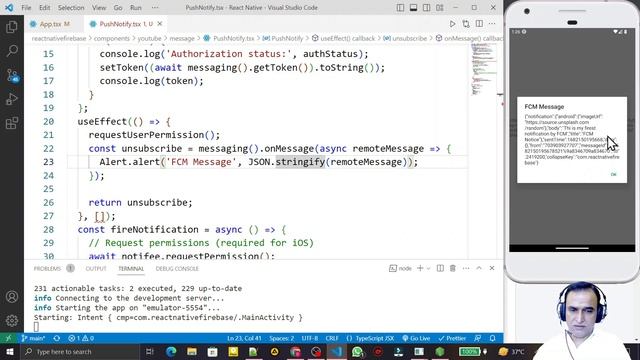Viewport: 640px width, 360px height.
Task: Change end of line CRLF item
Action: 332,338
